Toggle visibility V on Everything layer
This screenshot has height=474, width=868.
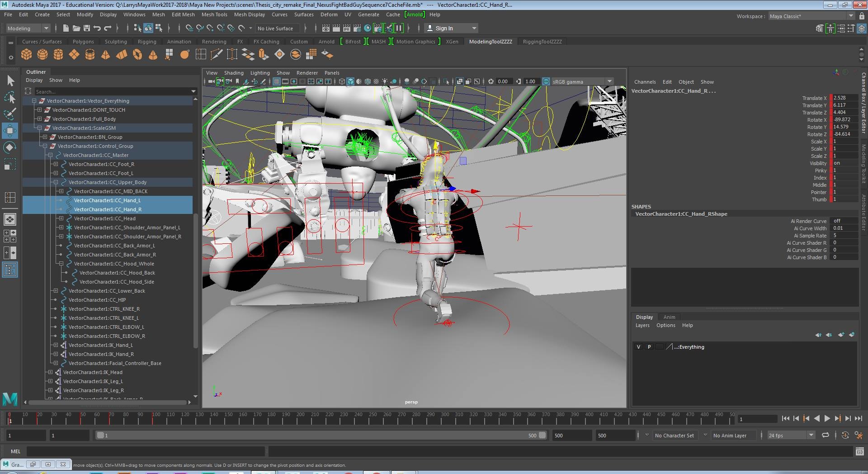[x=638, y=347]
